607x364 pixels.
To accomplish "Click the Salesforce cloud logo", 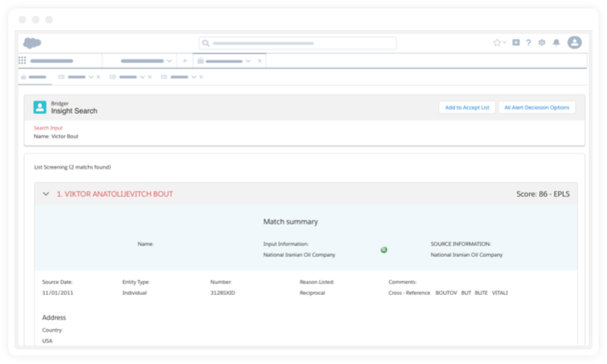I will click(x=32, y=42).
